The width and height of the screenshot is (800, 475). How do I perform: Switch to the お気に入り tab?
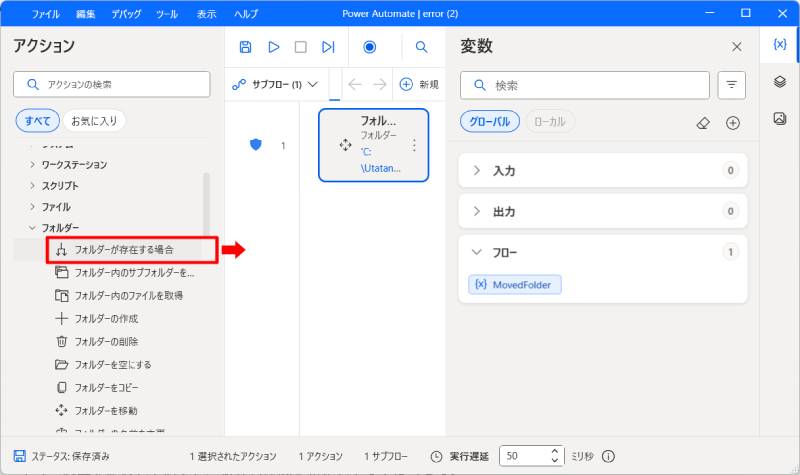tap(94, 121)
